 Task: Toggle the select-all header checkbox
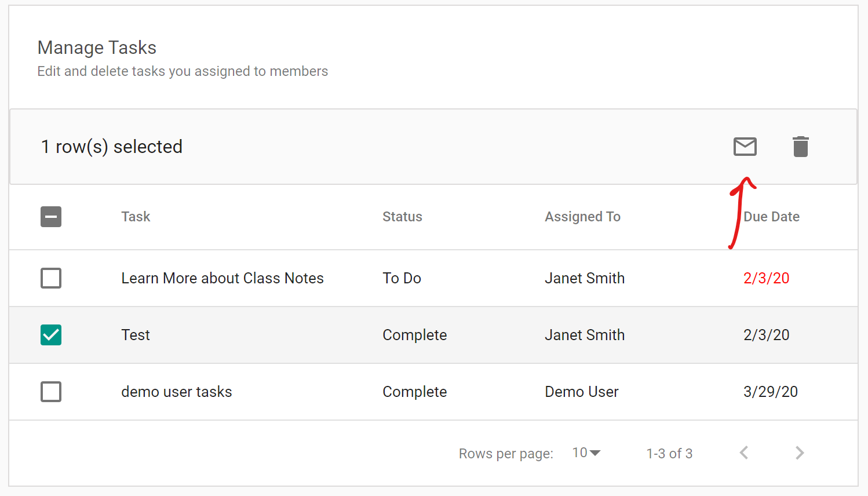pos(51,217)
